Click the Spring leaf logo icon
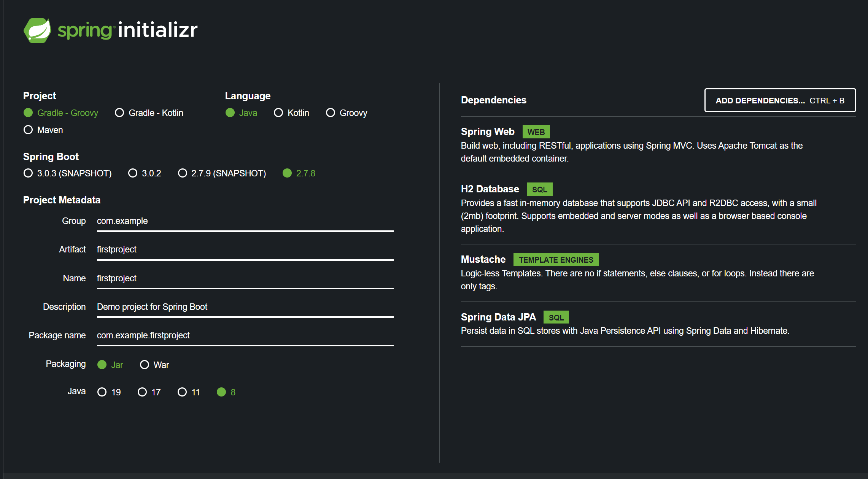 [x=37, y=30]
